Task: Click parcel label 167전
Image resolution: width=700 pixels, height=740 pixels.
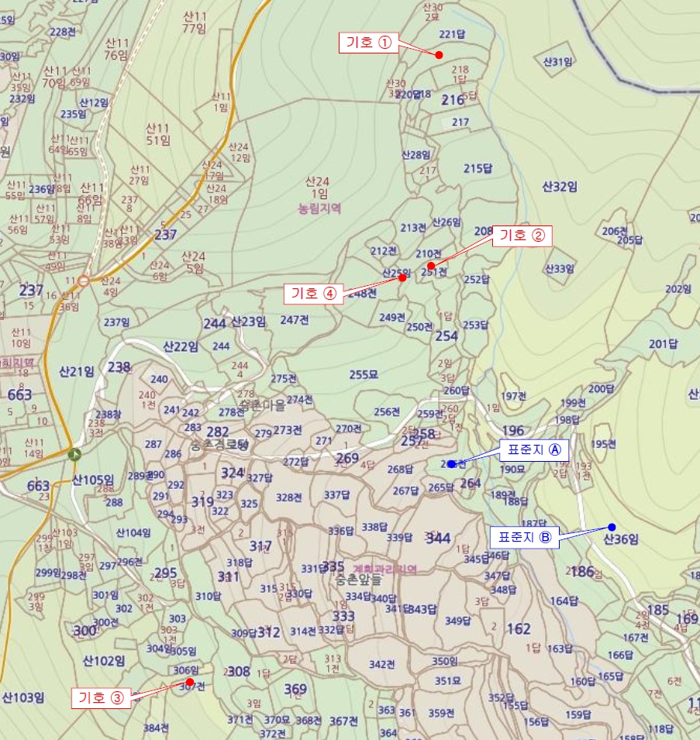Action: tap(636, 638)
